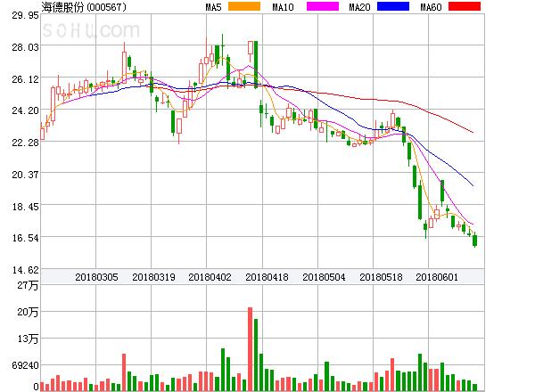Click the 24.20 price axis label
535x392 pixels.
click(25, 110)
